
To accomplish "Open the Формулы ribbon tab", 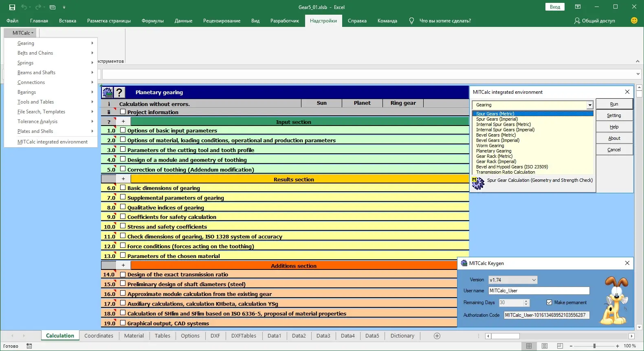I will [153, 21].
